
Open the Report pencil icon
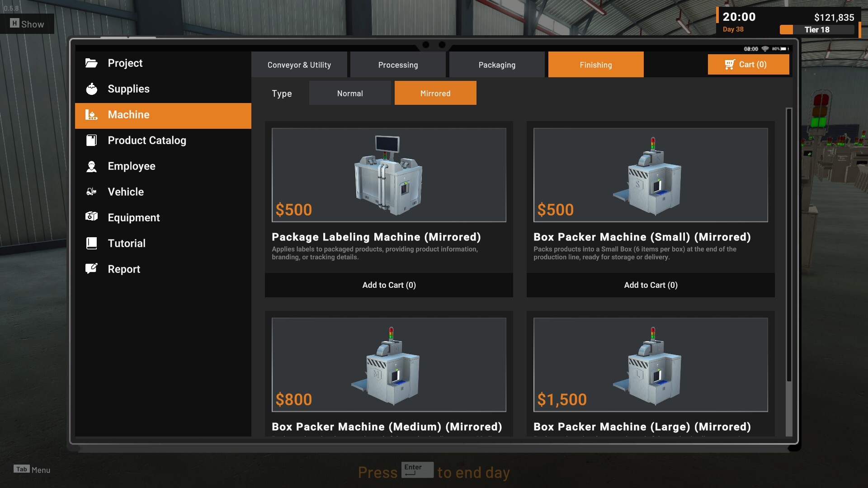point(91,269)
